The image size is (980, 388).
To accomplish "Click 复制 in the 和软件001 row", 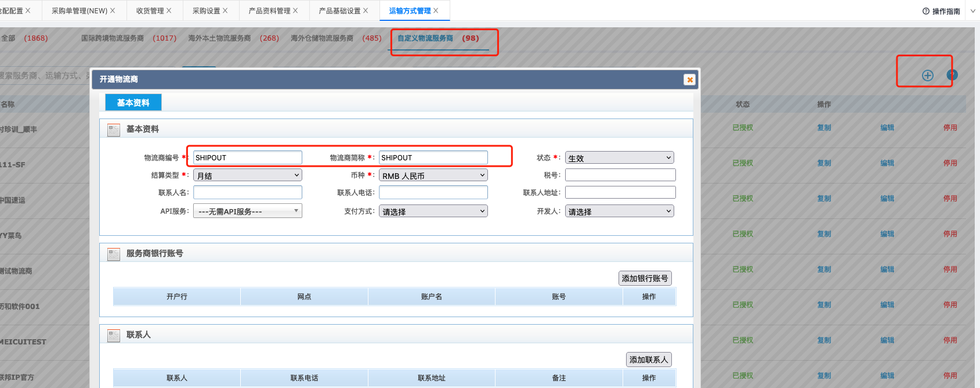I will point(824,305).
